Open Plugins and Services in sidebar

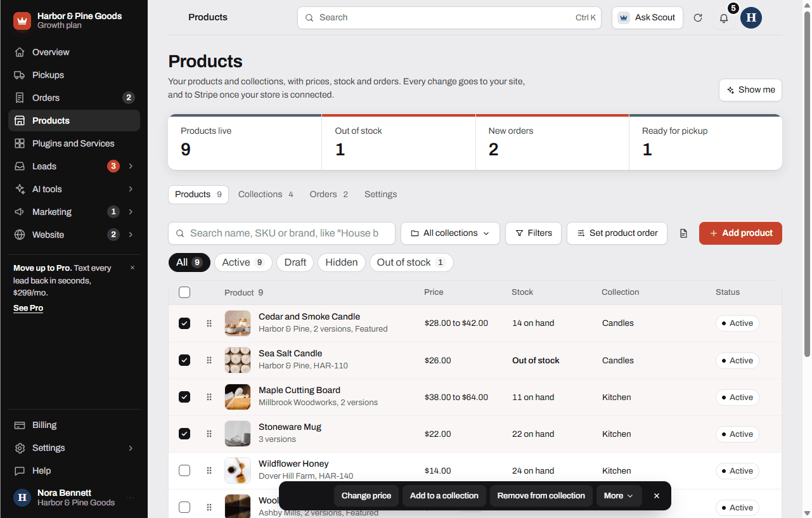tap(74, 143)
